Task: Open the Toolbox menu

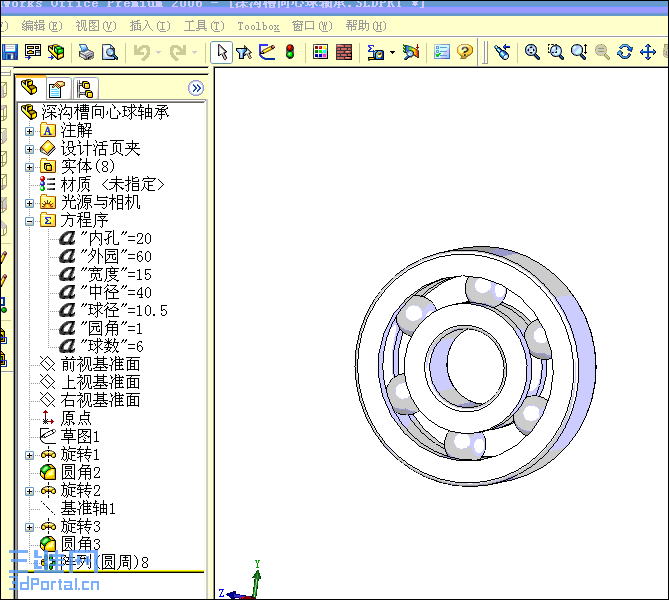Action: pos(259,26)
